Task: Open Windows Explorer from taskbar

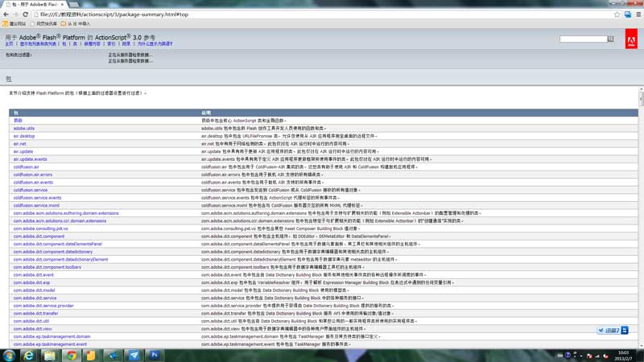Action: [50, 356]
